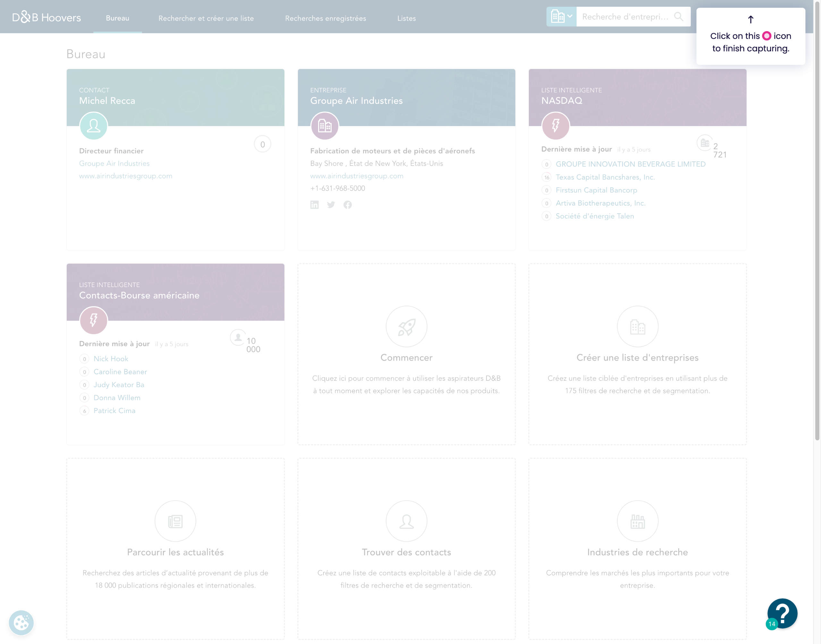The width and height of the screenshot is (821, 644).
Task: Click the LinkedIn icon for Groupe Air Industries
Action: click(314, 205)
